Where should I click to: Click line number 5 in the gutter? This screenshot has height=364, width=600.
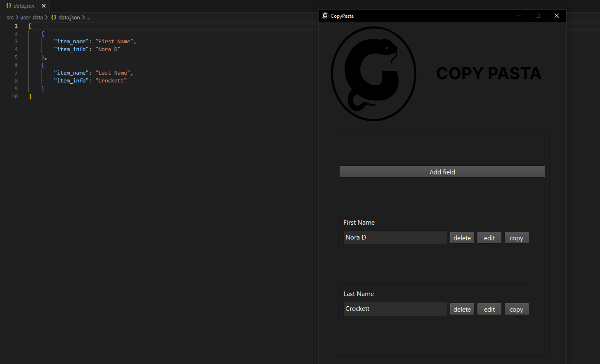16,57
